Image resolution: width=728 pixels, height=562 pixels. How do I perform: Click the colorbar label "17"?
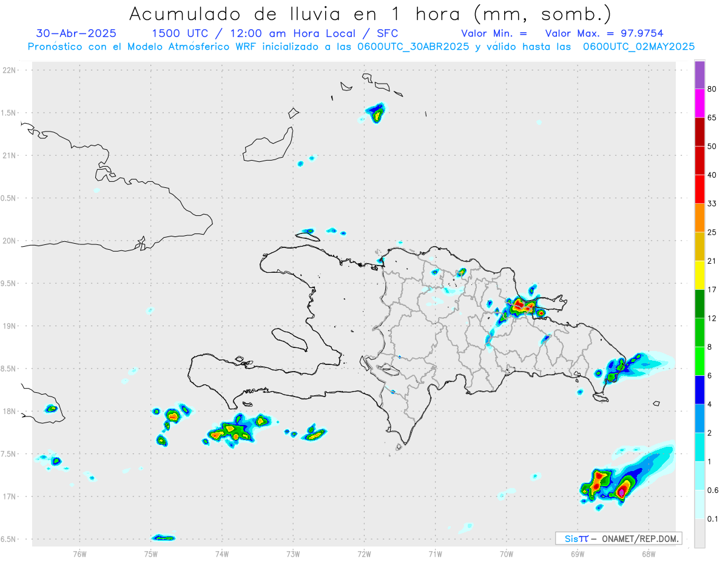[712, 290]
